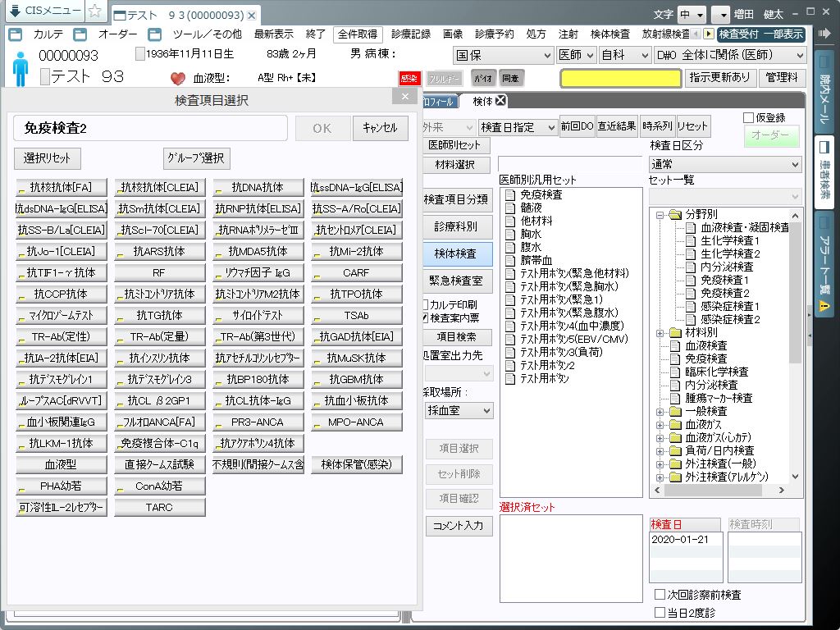
Task: Open the 医師 dropdown
Action: click(576, 55)
